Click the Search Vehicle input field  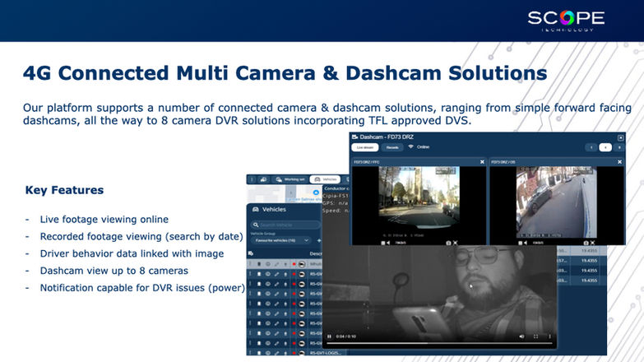[286, 225]
